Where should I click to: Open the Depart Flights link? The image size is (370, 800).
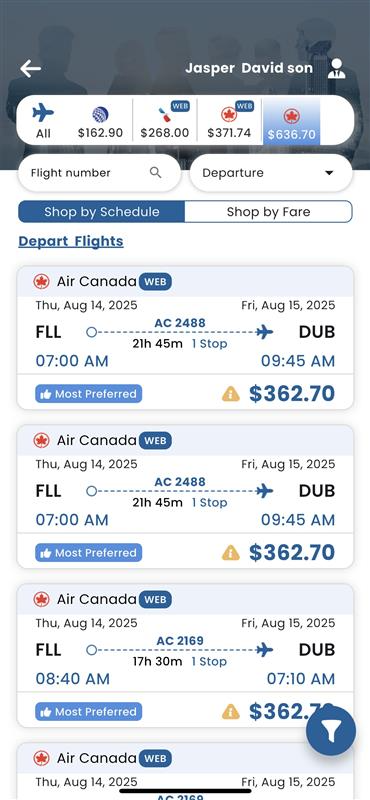(71, 241)
